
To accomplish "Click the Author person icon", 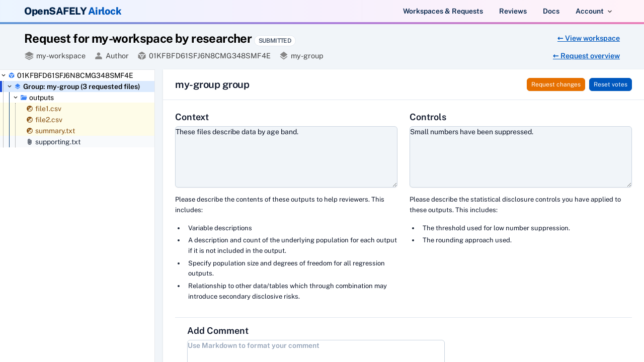I will [99, 56].
